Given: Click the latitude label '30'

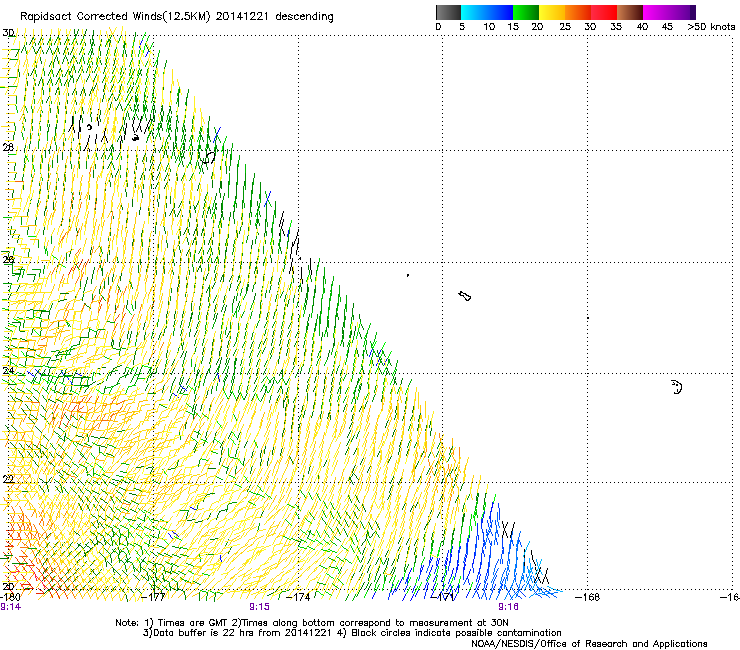Looking at the screenshot, I should click(x=8, y=33).
